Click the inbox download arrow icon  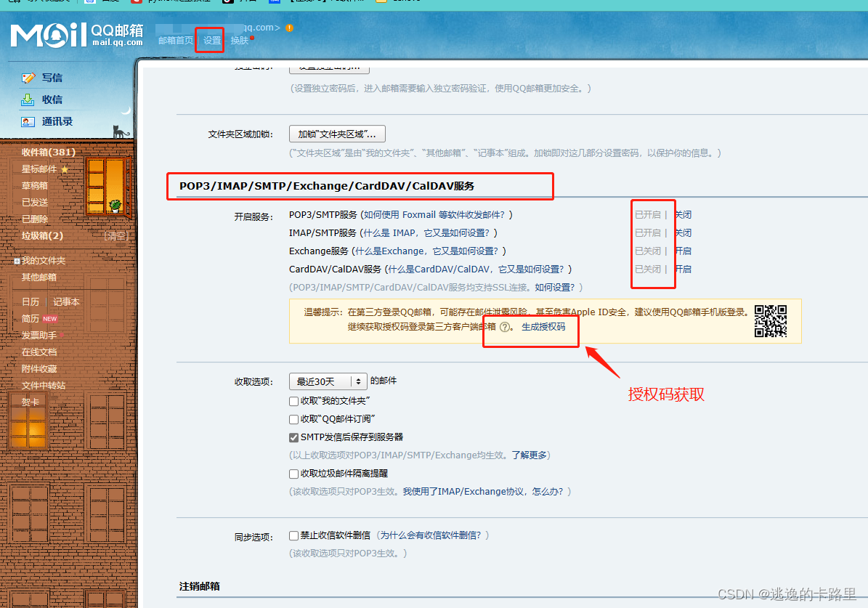pyautogui.click(x=28, y=100)
